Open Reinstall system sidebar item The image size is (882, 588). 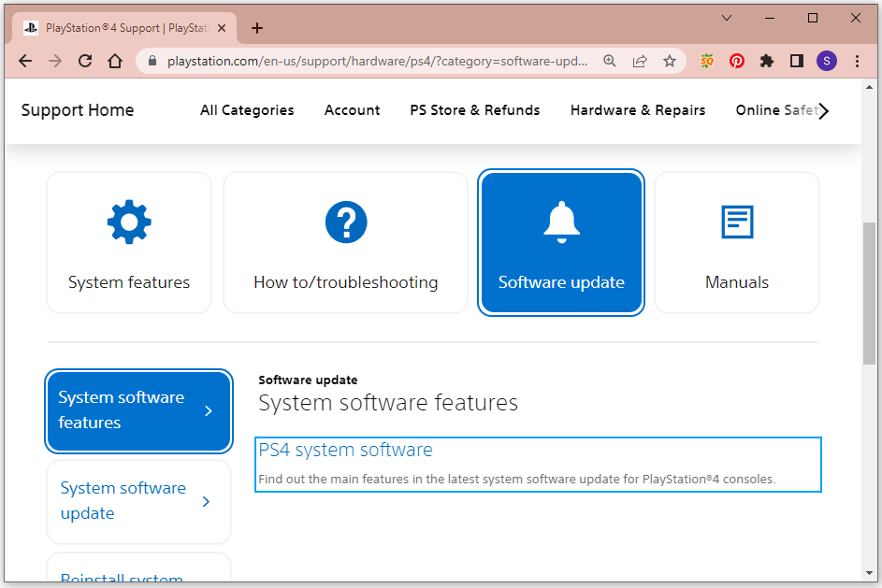click(x=139, y=567)
